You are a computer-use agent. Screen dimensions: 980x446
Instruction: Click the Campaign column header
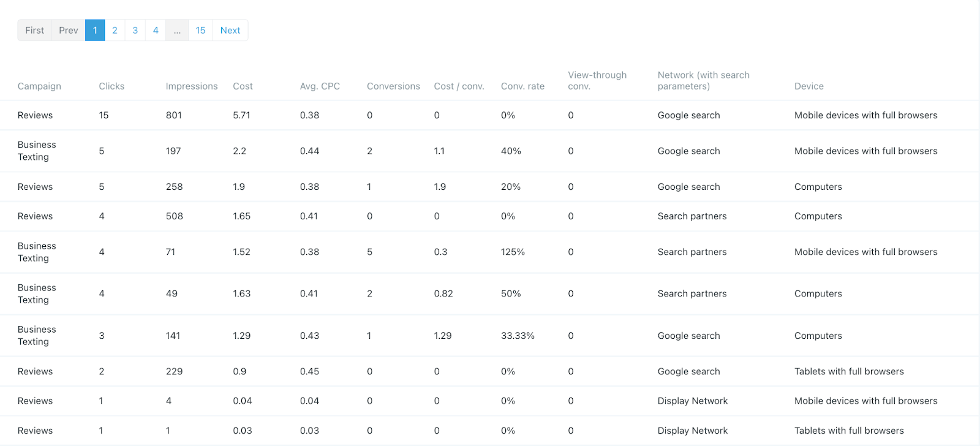coord(39,86)
